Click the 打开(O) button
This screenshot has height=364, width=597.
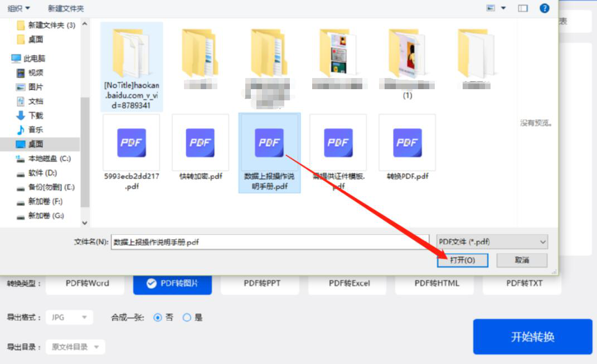click(x=463, y=260)
